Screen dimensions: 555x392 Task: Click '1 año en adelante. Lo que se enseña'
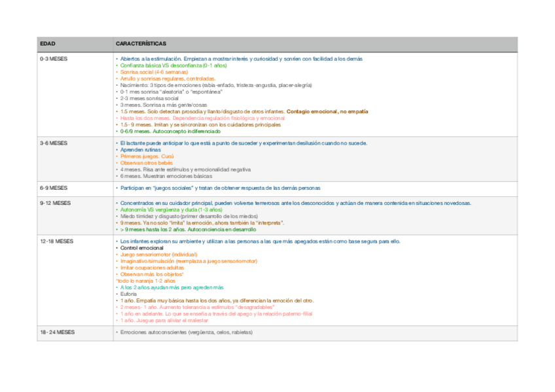216,314
